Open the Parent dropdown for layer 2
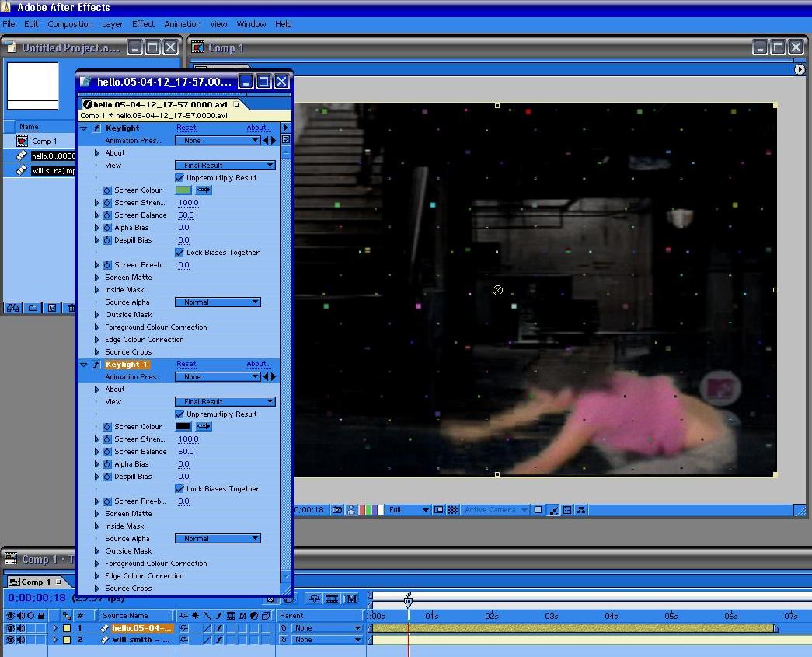Screen dimensions: 812x657 click(326, 640)
